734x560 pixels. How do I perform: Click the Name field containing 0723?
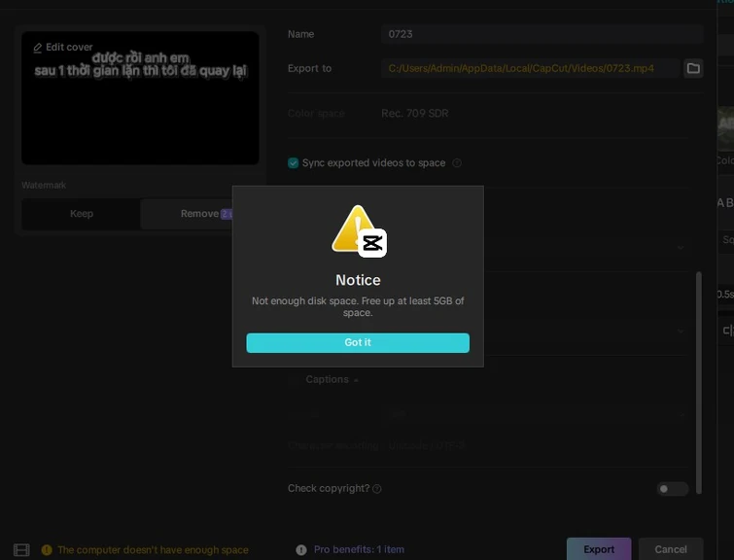click(542, 34)
